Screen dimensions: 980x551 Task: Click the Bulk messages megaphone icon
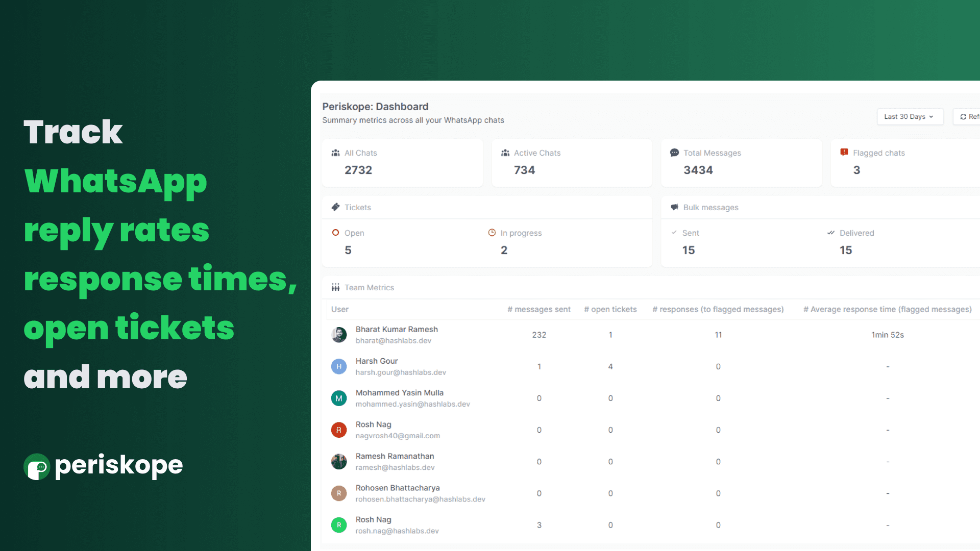[x=674, y=207]
